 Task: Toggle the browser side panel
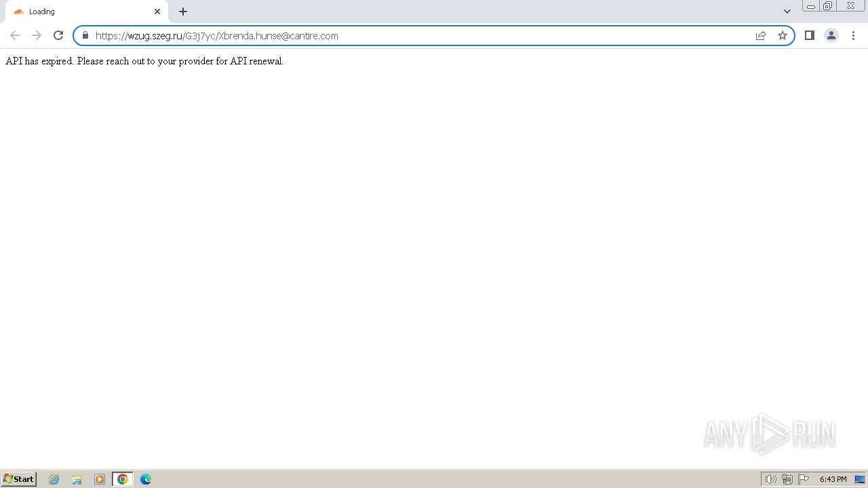click(x=810, y=35)
